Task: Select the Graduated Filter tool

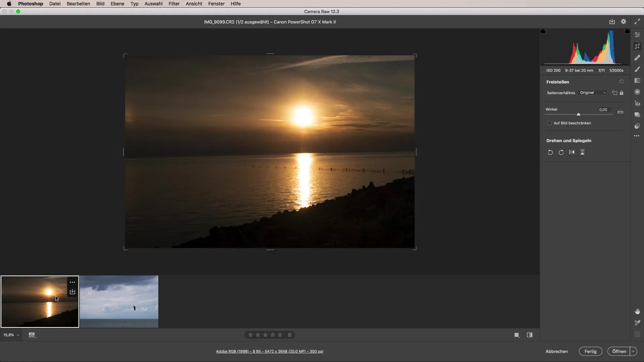Action: coord(637,80)
